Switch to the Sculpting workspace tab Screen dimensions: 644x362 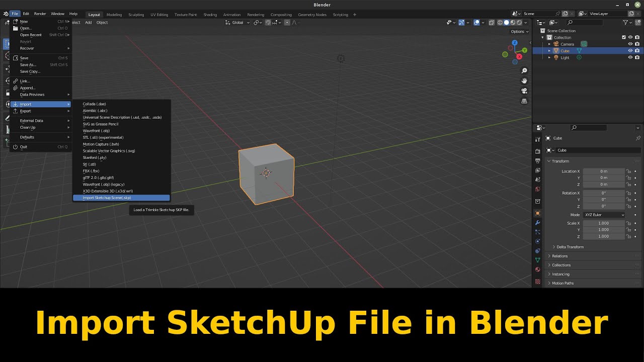(136, 15)
